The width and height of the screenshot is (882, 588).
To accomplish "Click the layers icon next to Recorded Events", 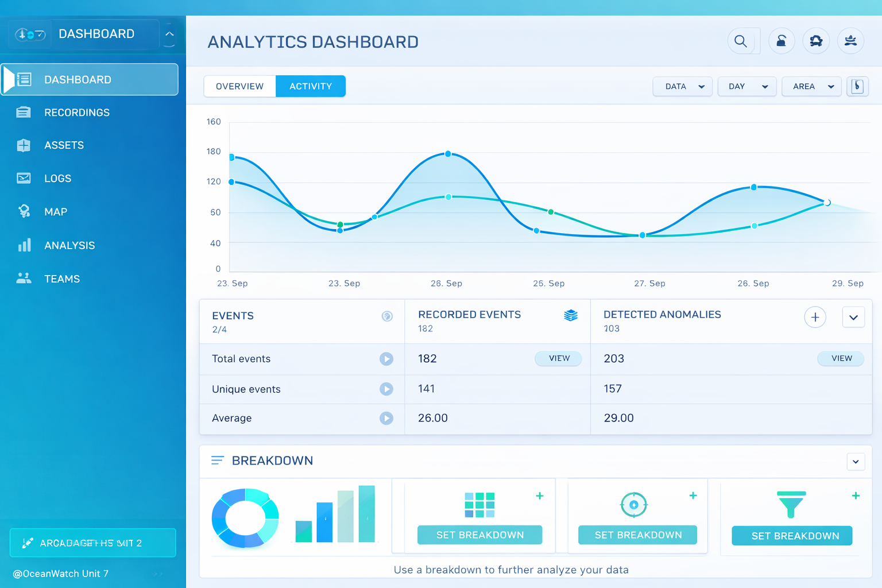I will [x=571, y=315].
